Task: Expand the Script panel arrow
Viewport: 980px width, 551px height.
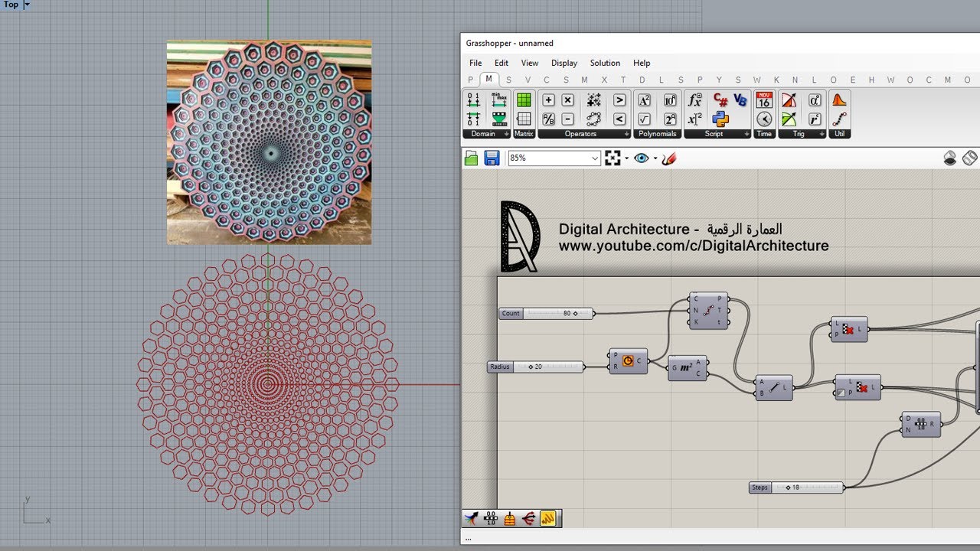Action: pyautogui.click(x=746, y=134)
